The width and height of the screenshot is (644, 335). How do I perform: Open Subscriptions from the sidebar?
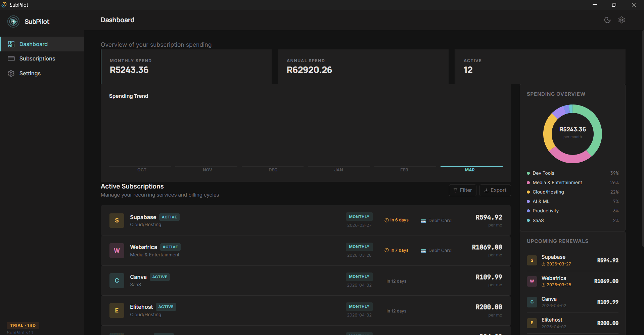coord(37,58)
